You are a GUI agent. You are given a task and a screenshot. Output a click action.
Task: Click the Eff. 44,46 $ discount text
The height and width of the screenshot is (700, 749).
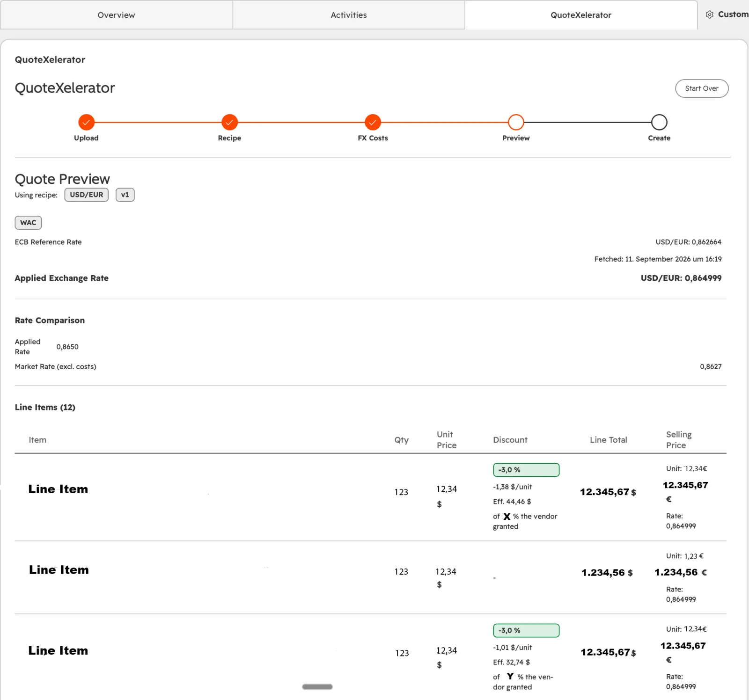[512, 502]
